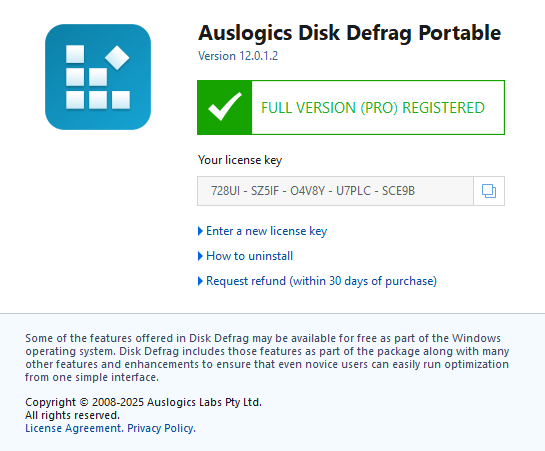545x451 pixels.
Task: Open the Privacy Policy link
Action: (161, 428)
